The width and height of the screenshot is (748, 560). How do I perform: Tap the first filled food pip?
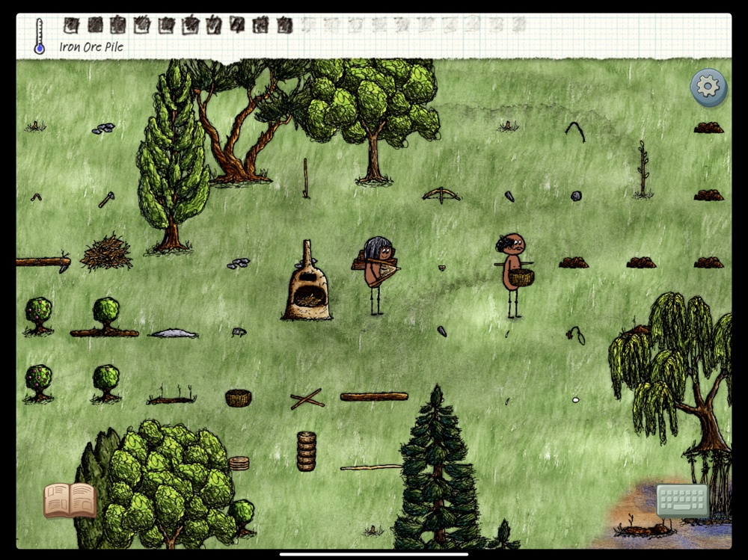71,25
